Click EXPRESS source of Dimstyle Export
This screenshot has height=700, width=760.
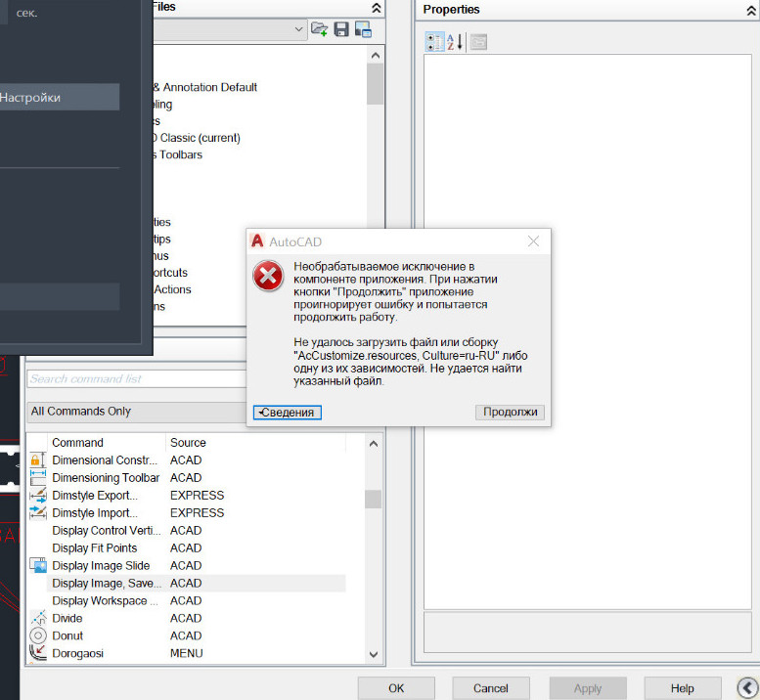pyautogui.click(x=197, y=495)
